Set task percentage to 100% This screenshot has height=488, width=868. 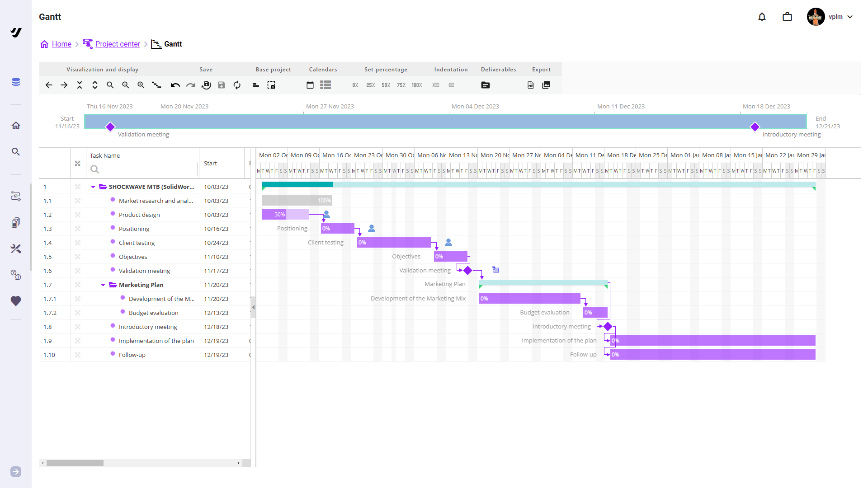(416, 85)
